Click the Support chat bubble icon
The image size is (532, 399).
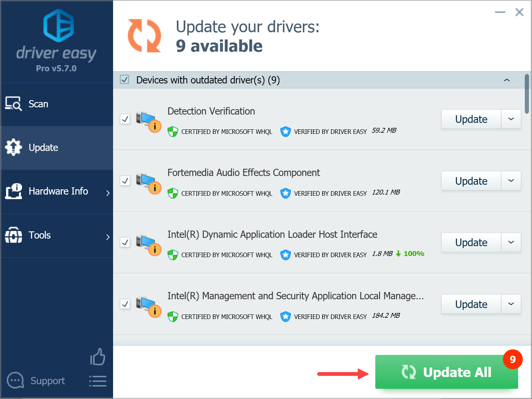16,380
